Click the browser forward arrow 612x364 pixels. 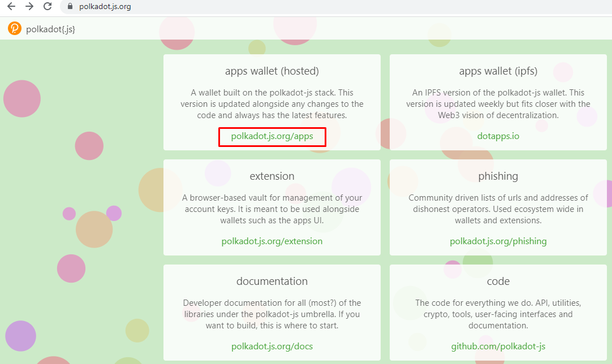[29, 6]
